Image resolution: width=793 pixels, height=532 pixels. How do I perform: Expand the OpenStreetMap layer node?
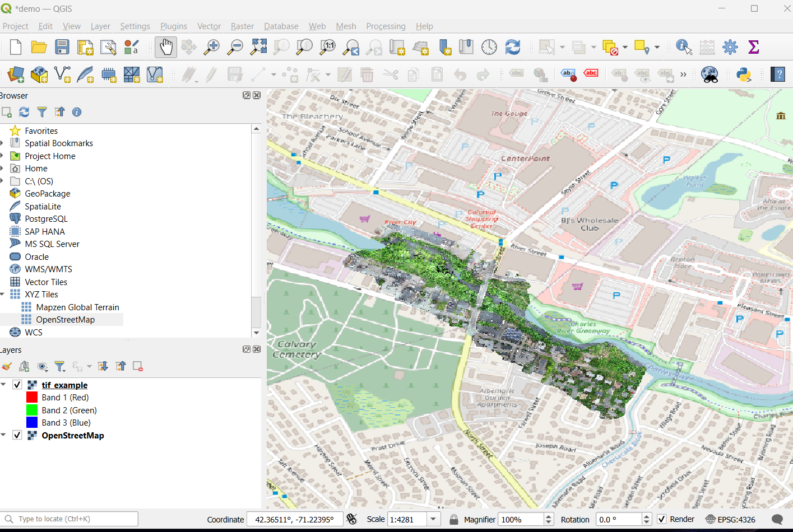click(x=3, y=435)
